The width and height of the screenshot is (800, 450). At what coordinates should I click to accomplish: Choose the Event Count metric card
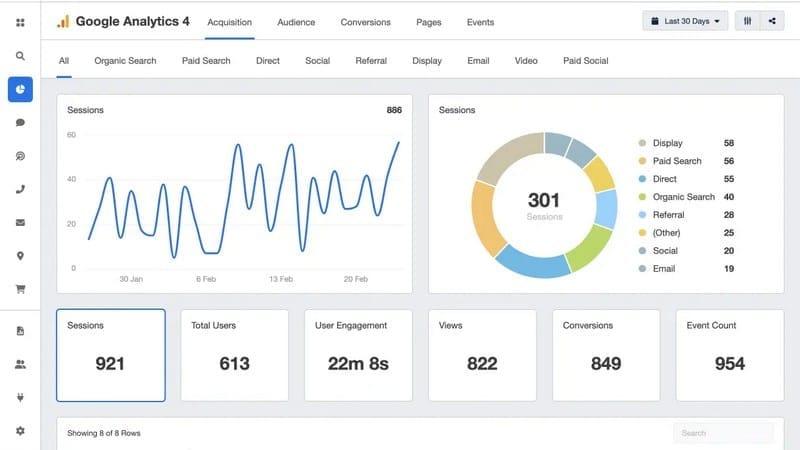pos(729,355)
